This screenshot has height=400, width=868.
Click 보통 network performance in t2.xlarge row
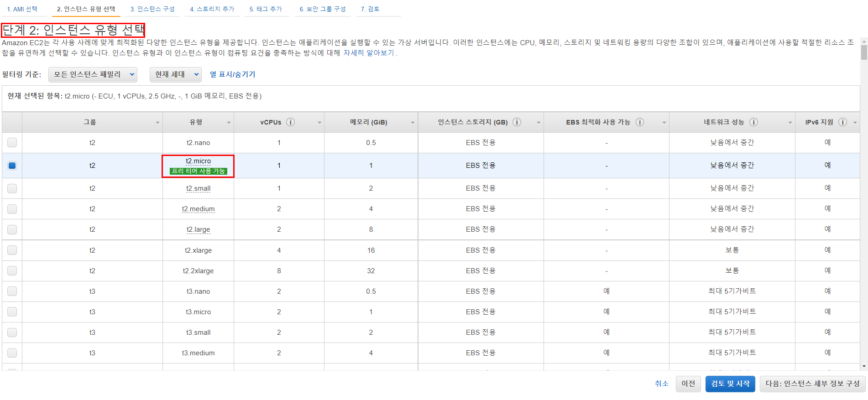click(x=732, y=250)
